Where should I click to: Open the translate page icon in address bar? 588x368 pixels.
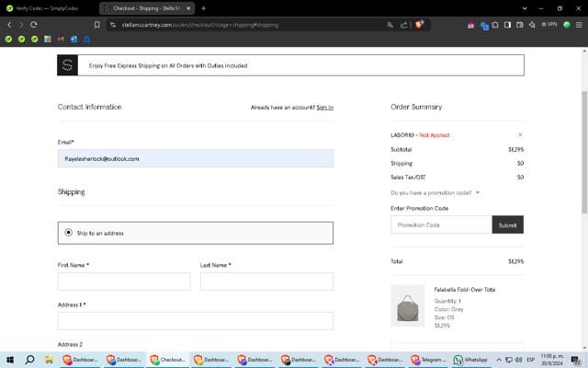click(390, 25)
